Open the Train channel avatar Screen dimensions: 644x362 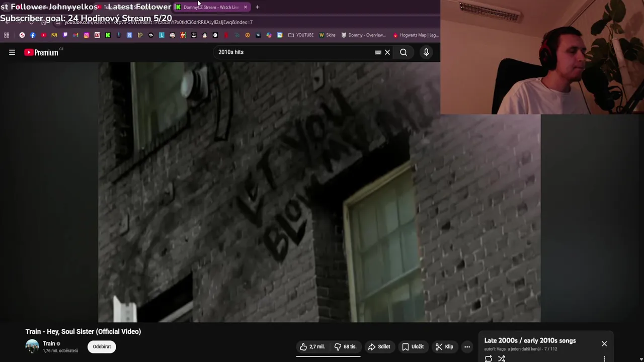pyautogui.click(x=32, y=346)
